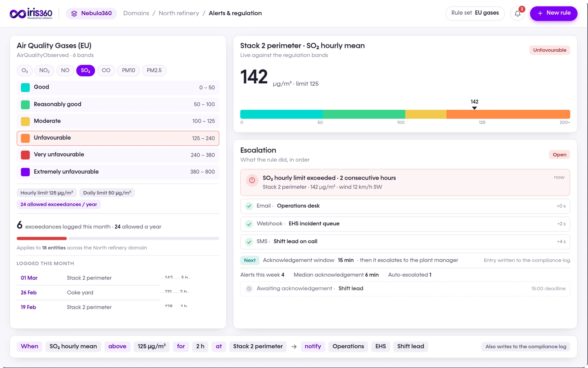Select the Moderate band row
The height and width of the screenshot is (368, 588).
click(118, 121)
